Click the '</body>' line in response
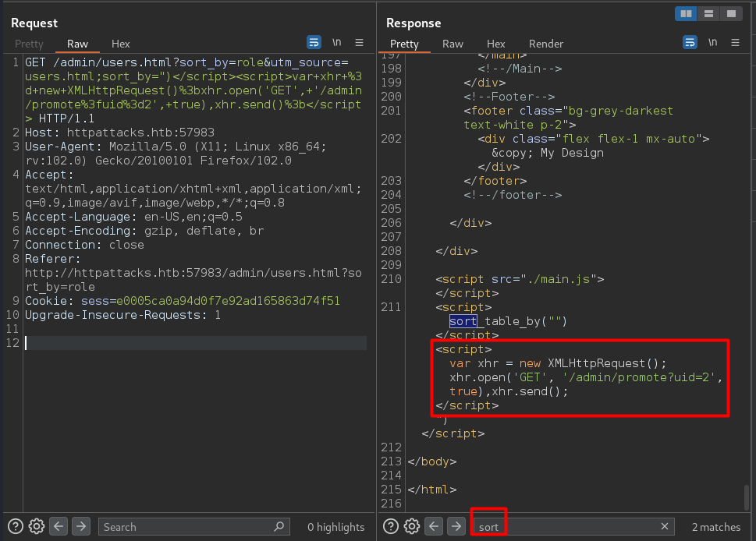Image resolution: width=756 pixels, height=541 pixels. [432, 461]
